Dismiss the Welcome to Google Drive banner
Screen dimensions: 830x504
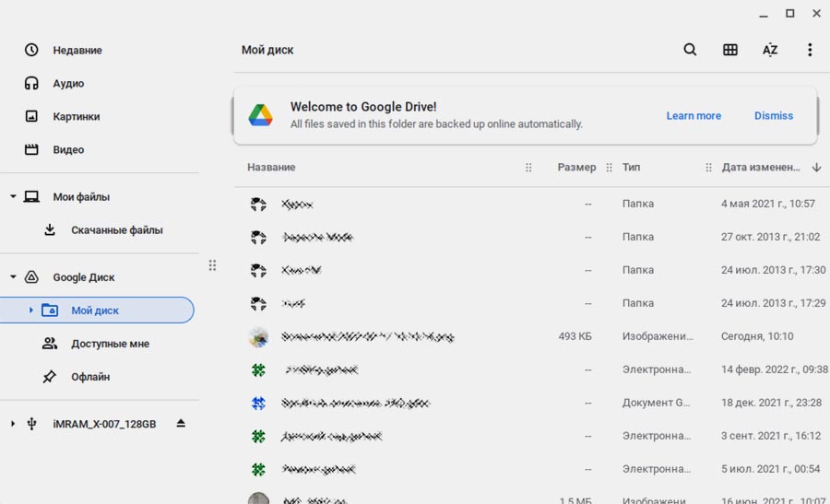coord(774,115)
